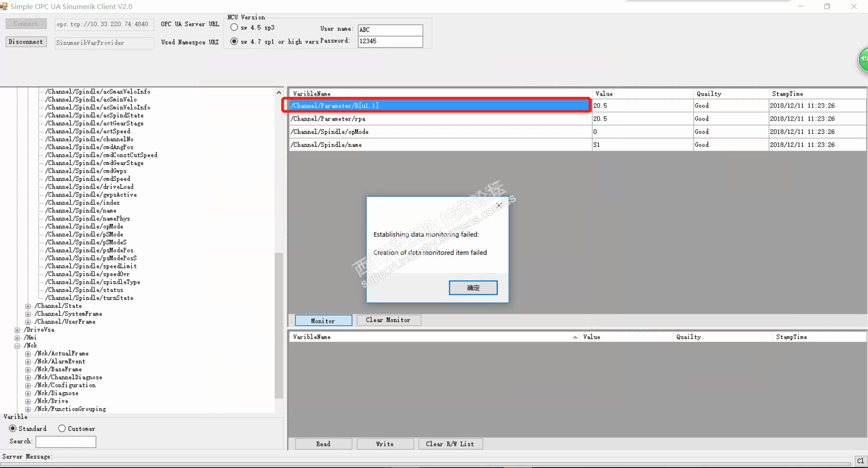Image resolution: width=868 pixels, height=468 pixels.
Task: Select /Channel/Spindle/turnState in the tree
Action: point(89,298)
